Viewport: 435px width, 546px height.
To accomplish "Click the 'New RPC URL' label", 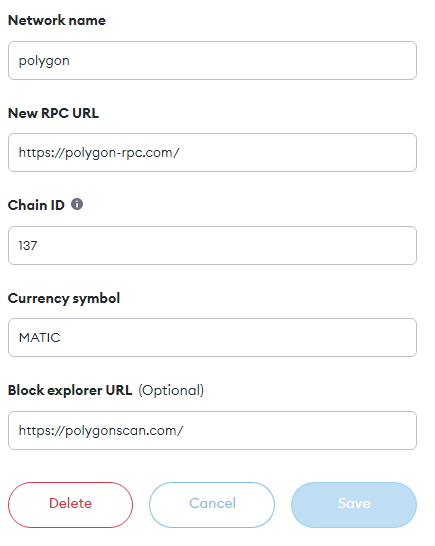I will pyautogui.click(x=53, y=113).
